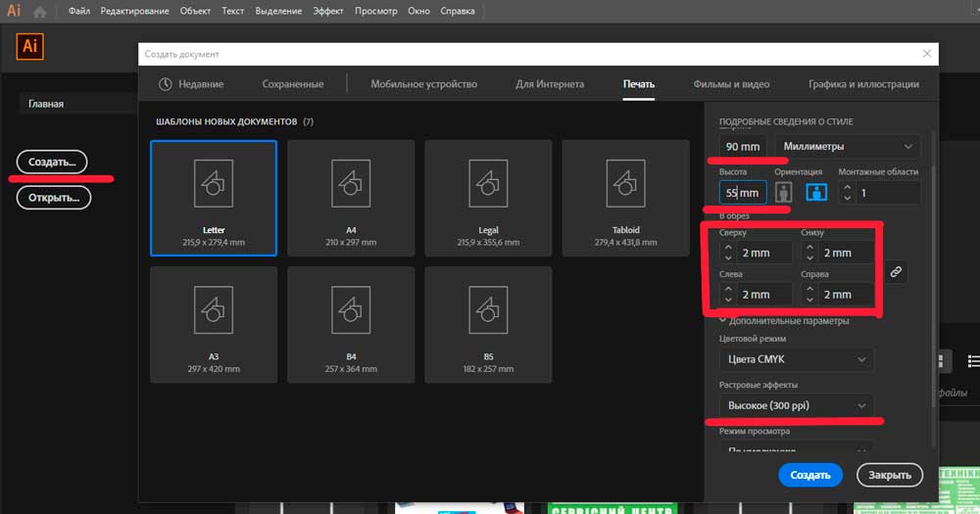Open the Просмотр menu

(375, 11)
